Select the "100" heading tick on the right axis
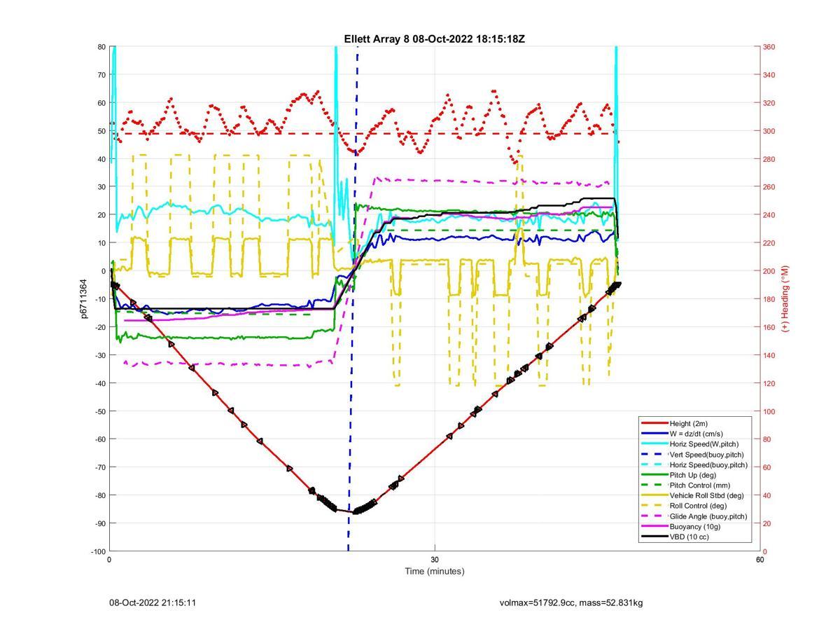The width and height of the screenshot is (840, 620). pos(769,411)
